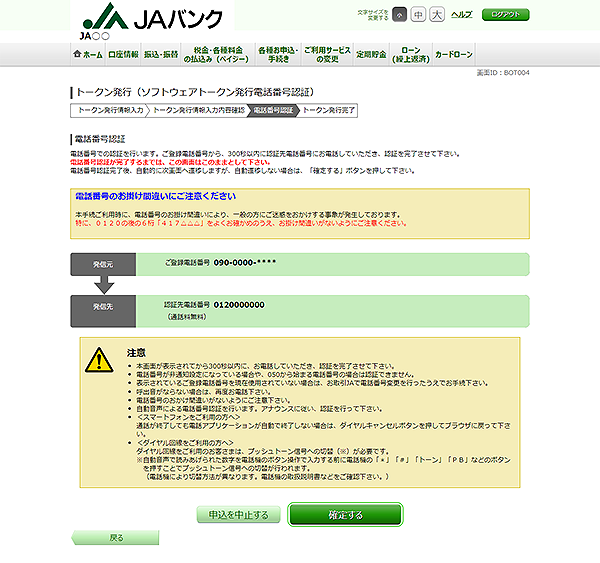Go to ホーム with house icon
Image resolution: width=600 pixels, height=563 pixels.
[x=88, y=54]
